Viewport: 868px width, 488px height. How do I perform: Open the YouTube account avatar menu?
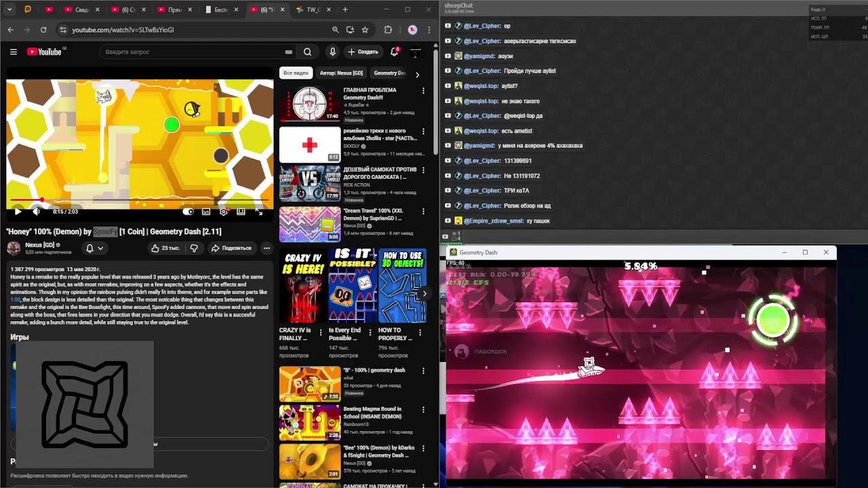coord(416,52)
